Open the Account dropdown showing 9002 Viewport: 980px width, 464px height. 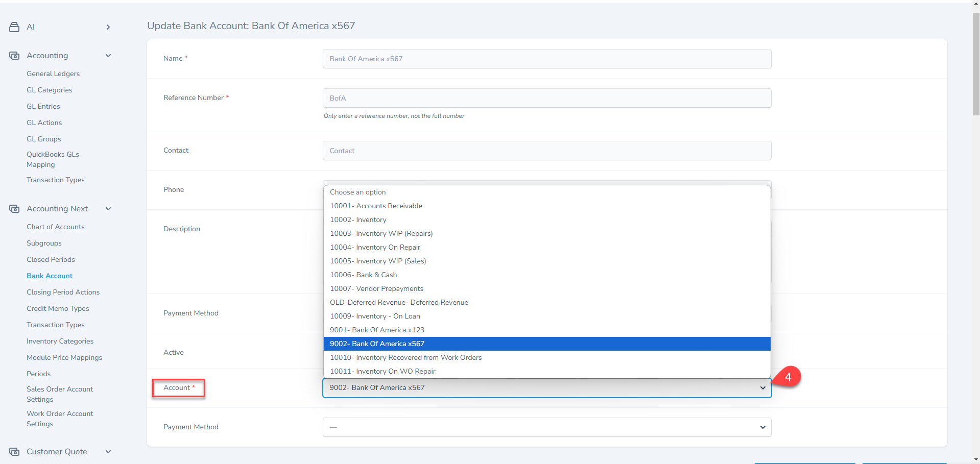(546, 388)
